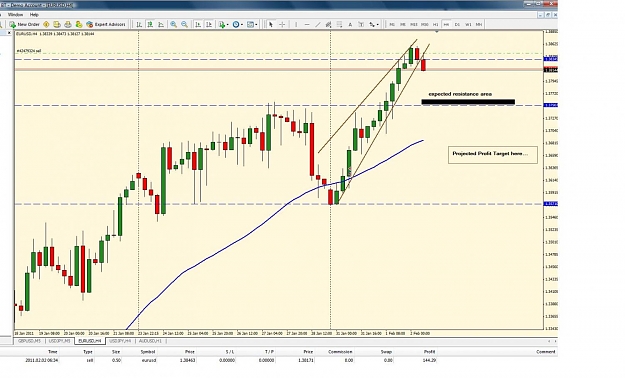625x378 pixels.
Task: Open the Arrows objects dropdown
Action: pos(373,24)
